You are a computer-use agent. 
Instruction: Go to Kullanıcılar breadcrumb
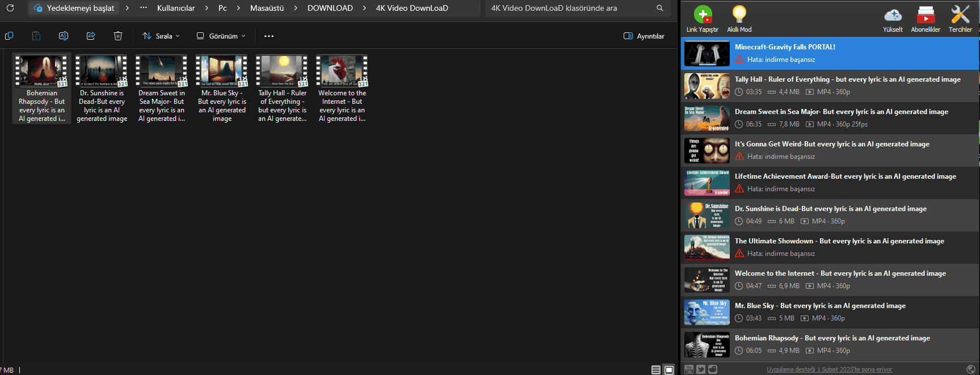coord(176,8)
